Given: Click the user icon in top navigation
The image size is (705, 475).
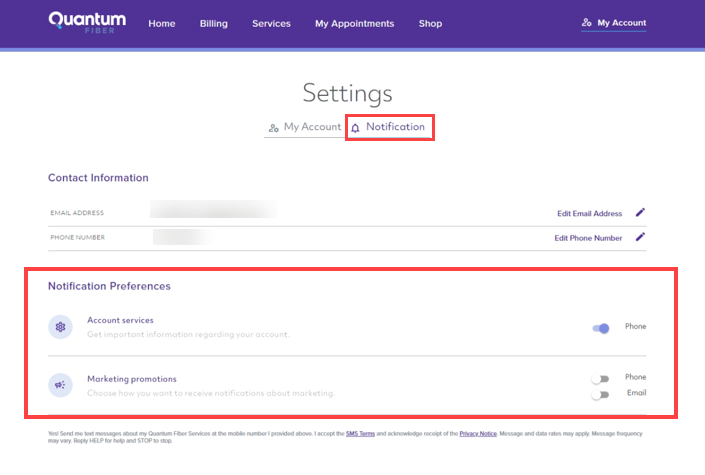Looking at the screenshot, I should tap(586, 23).
